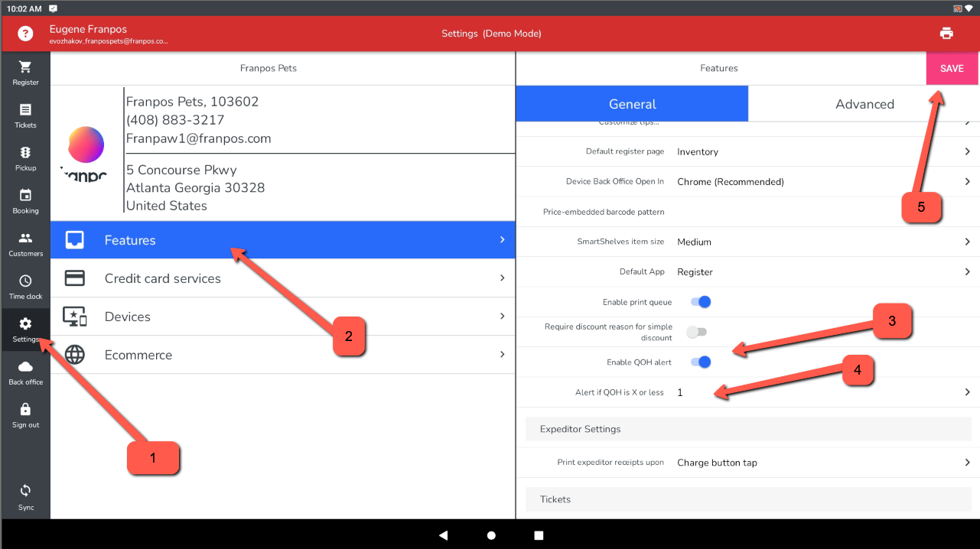Click Eugene Franpos user name
The image size is (980, 549).
click(x=88, y=29)
